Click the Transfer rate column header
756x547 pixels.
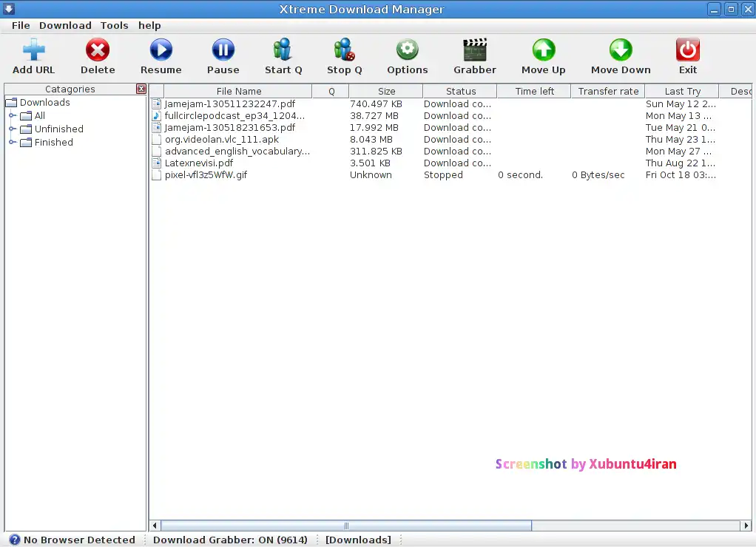pos(608,91)
